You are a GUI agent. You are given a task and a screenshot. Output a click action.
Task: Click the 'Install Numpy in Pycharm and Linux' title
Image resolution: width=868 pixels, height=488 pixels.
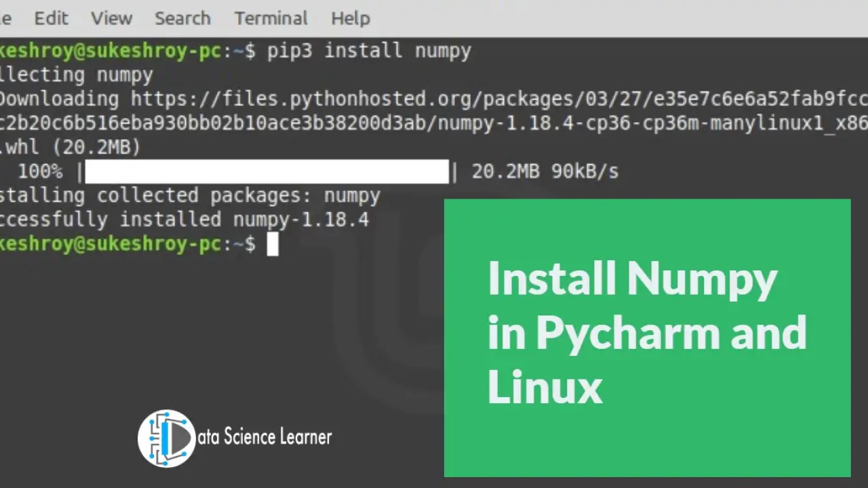point(647,333)
